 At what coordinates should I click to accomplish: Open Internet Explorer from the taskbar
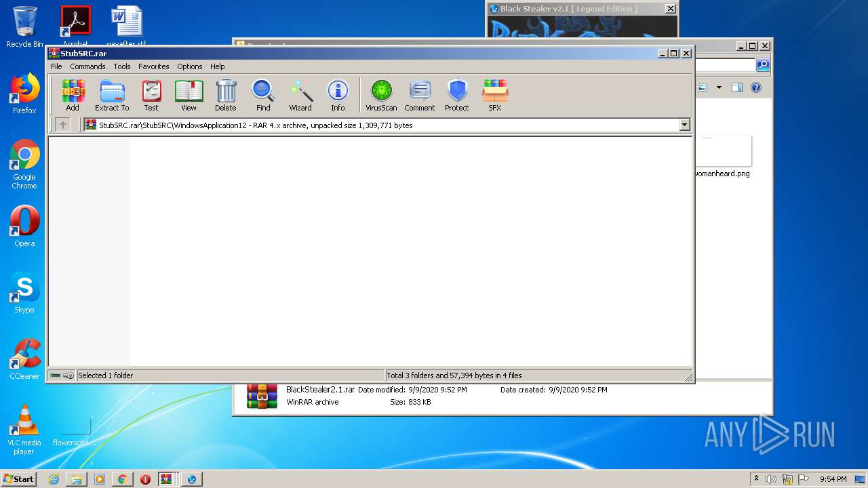point(54,479)
